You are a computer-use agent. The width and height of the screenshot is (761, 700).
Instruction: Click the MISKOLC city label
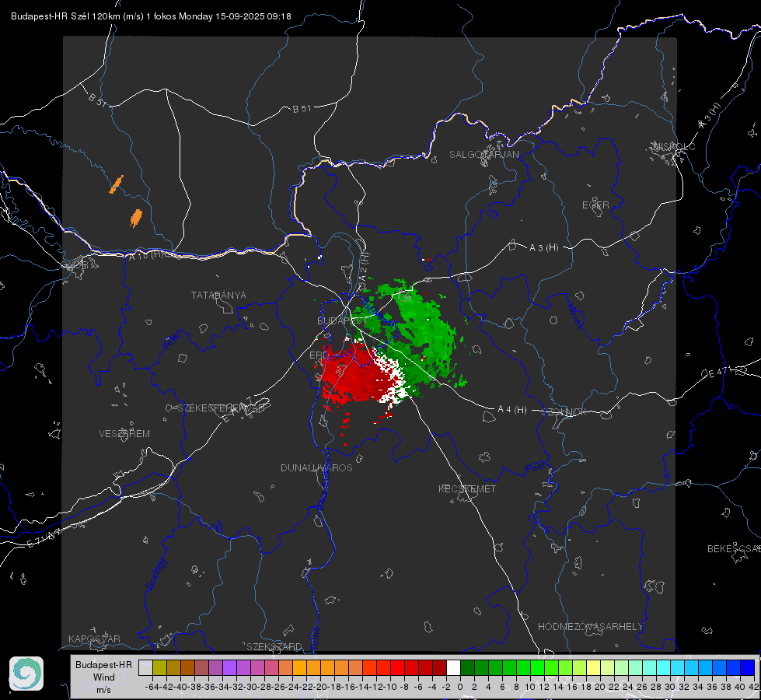pos(674,146)
